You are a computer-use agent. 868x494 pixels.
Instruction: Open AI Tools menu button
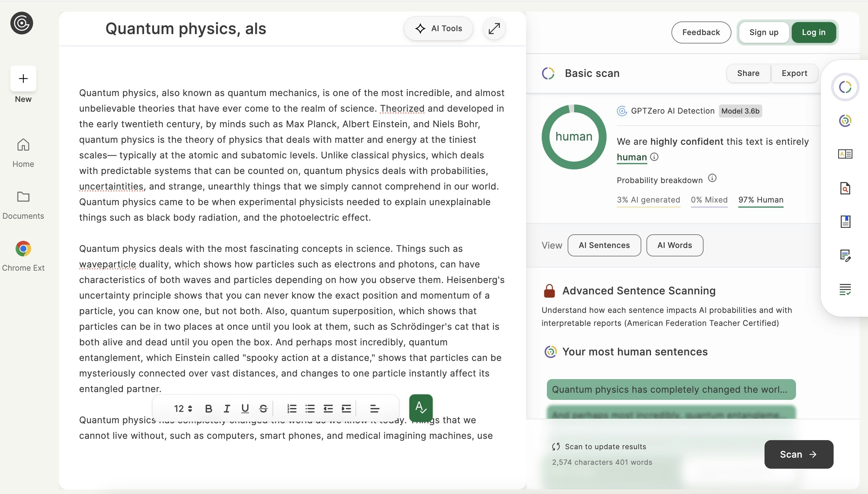[439, 29]
